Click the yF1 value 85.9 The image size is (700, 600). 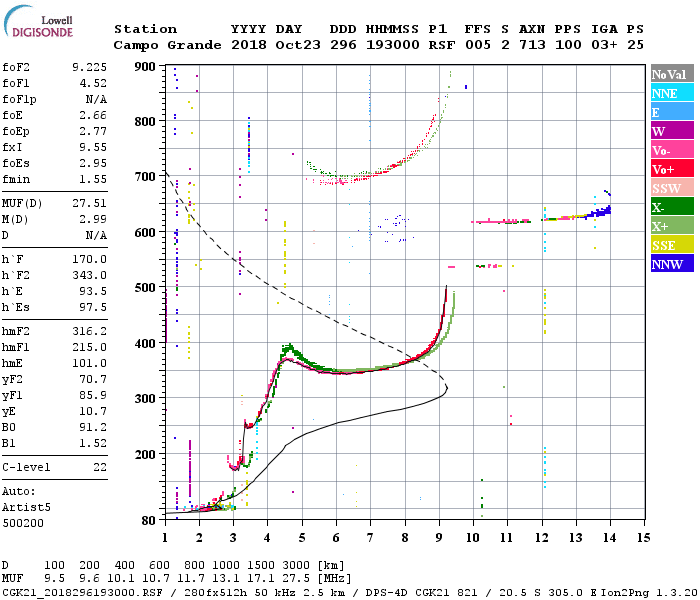coord(93,396)
